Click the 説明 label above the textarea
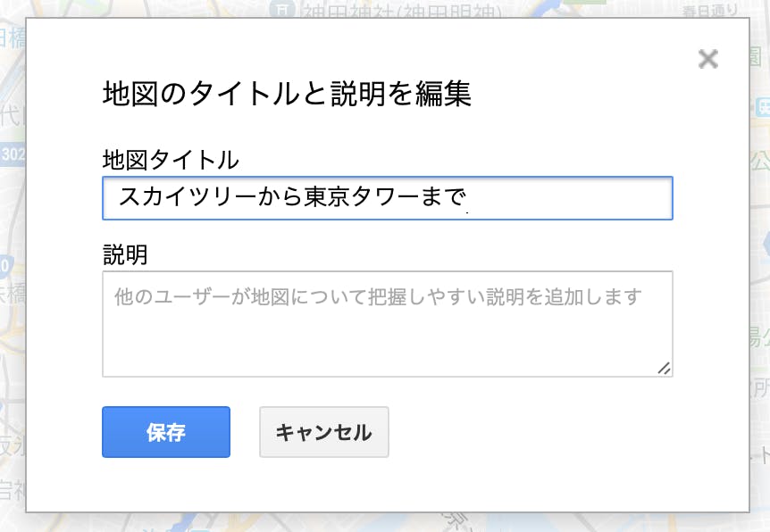This screenshot has height=532, width=770. tap(125, 254)
